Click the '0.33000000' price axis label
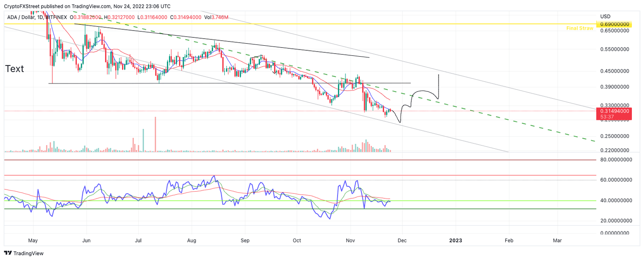 pos(615,105)
